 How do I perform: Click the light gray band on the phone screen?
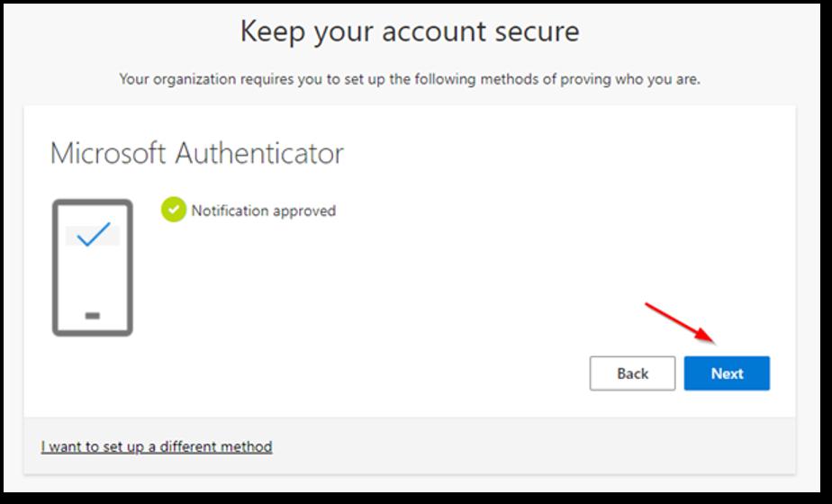click(x=93, y=236)
